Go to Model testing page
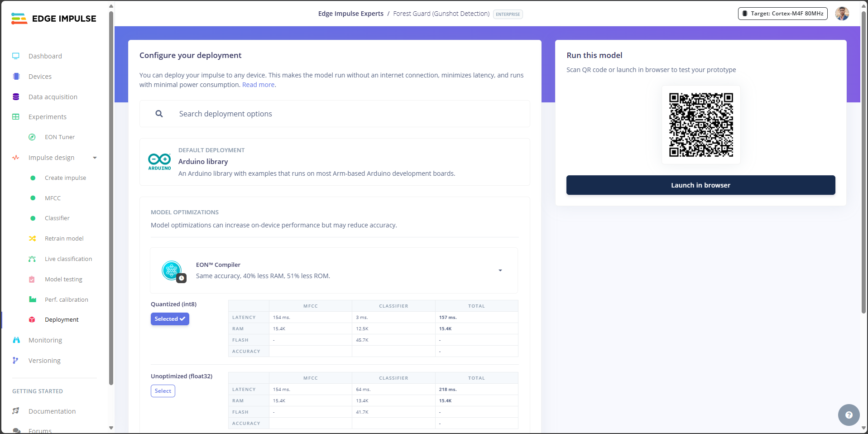 tap(63, 280)
